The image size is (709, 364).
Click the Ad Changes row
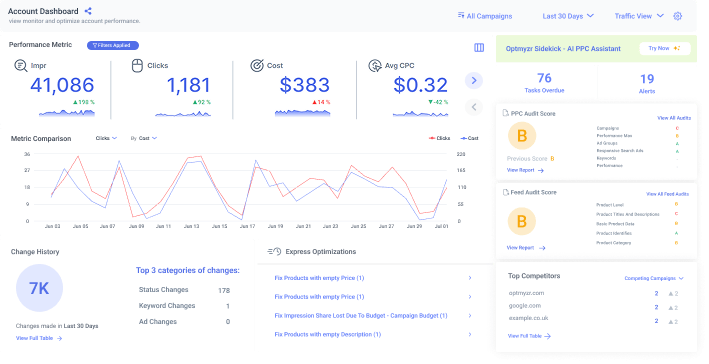[184, 322]
